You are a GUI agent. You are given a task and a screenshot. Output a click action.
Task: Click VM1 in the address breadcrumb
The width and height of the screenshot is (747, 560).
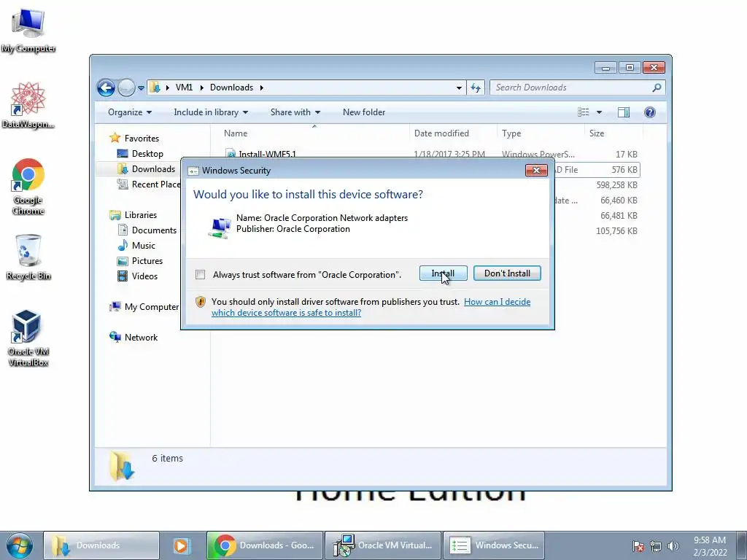click(184, 87)
